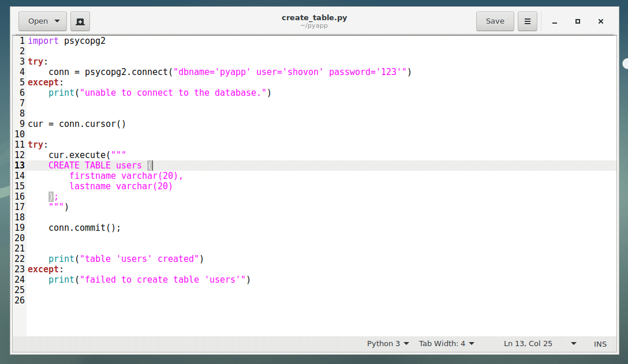Open the Python 3 language selector

click(388, 344)
